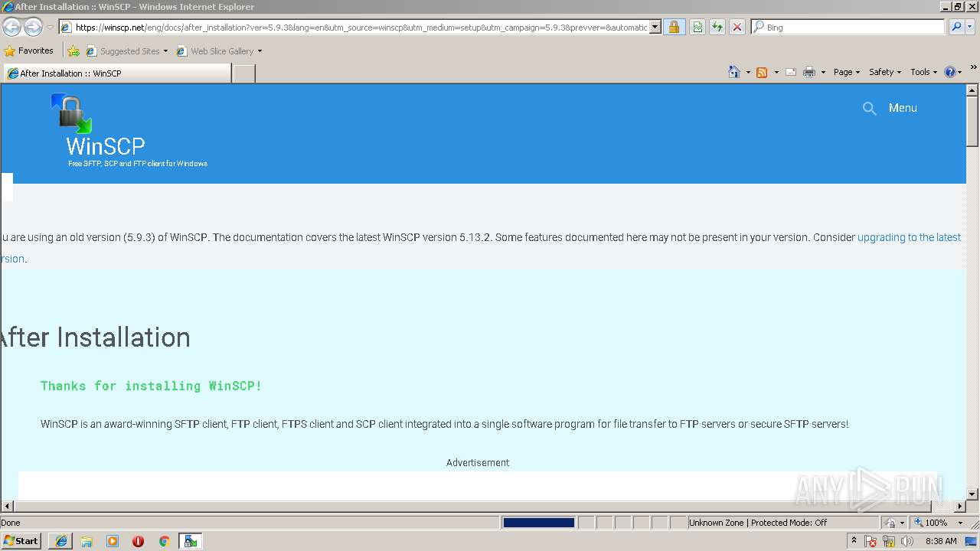Open the Safety menu
The image size is (980, 551).
pos(885,72)
